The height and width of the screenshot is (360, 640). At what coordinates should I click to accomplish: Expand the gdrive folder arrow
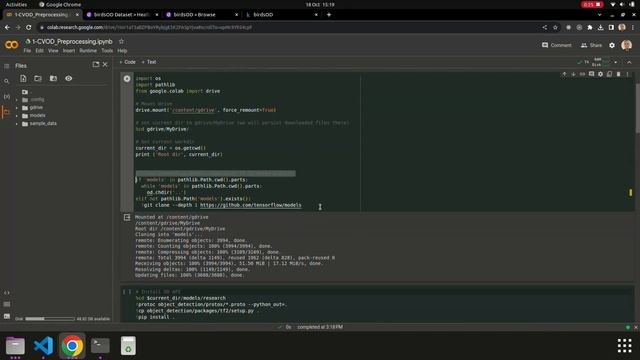tap(17, 108)
